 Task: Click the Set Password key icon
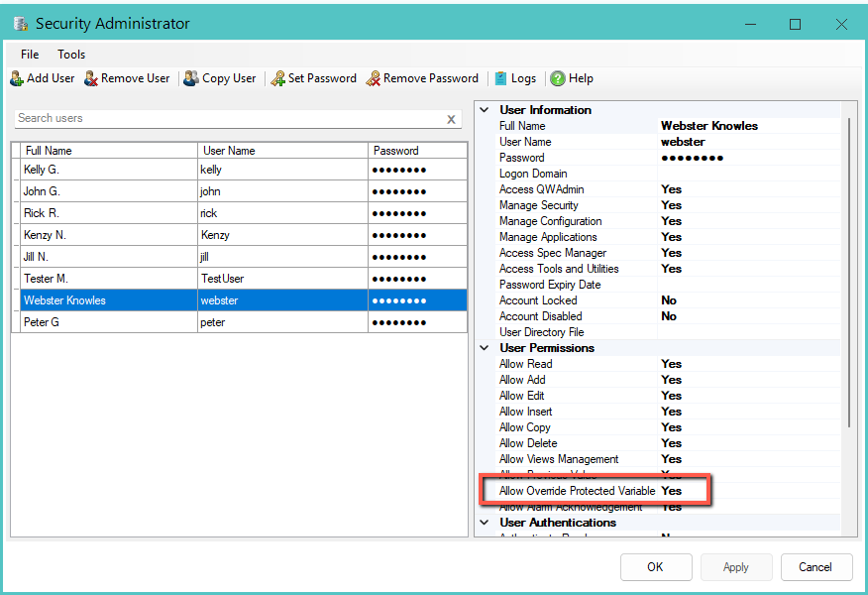(x=277, y=78)
